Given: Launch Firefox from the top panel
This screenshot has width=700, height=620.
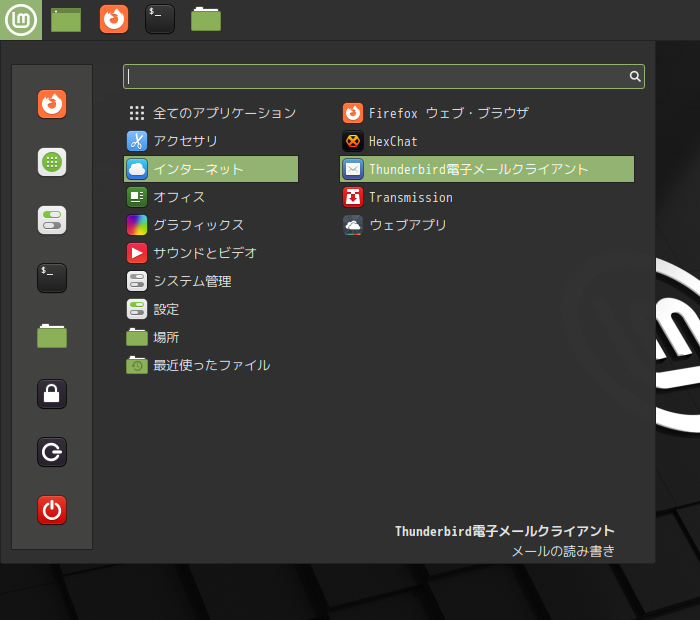Looking at the screenshot, I should pos(114,19).
